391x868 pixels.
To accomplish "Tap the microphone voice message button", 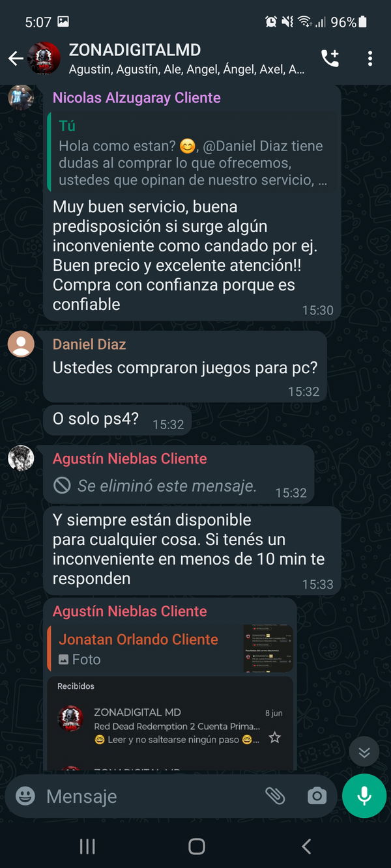I will (x=364, y=796).
